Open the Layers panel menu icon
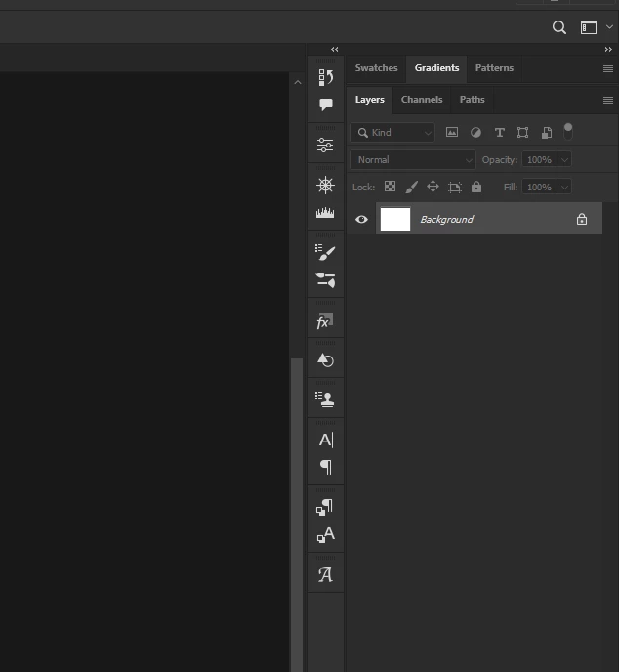The height and width of the screenshot is (672, 619). [x=608, y=100]
